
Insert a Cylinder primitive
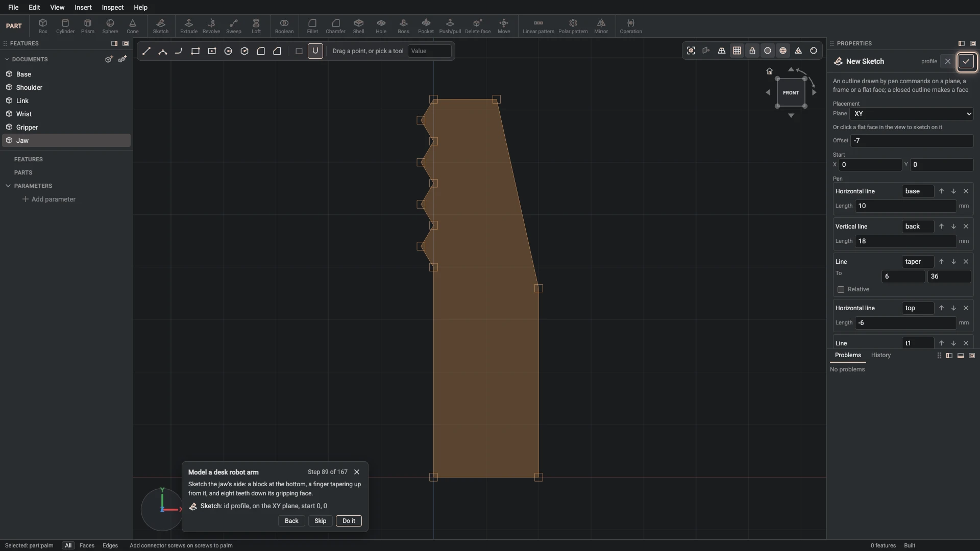(x=65, y=26)
